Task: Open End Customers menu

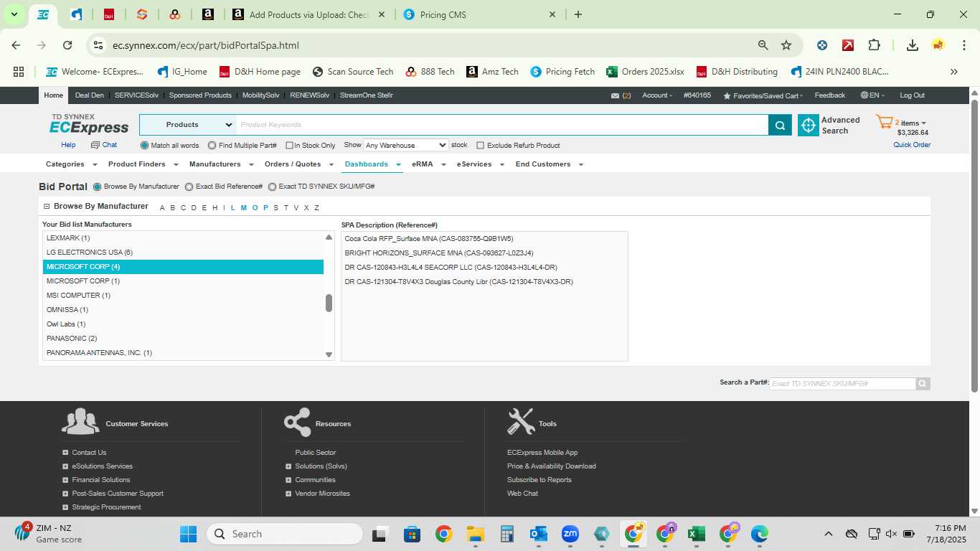Action: pyautogui.click(x=549, y=164)
